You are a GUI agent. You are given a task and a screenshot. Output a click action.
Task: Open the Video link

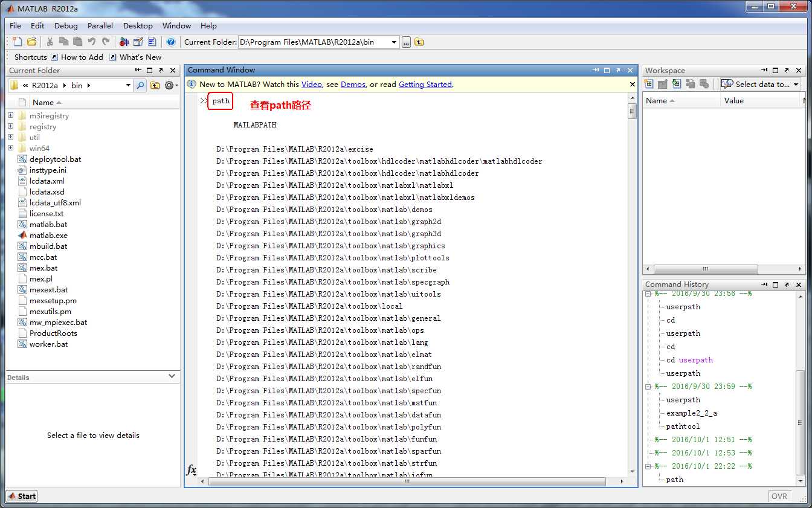312,85
